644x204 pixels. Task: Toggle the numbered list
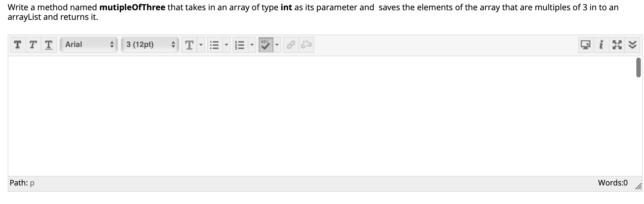coord(241,45)
